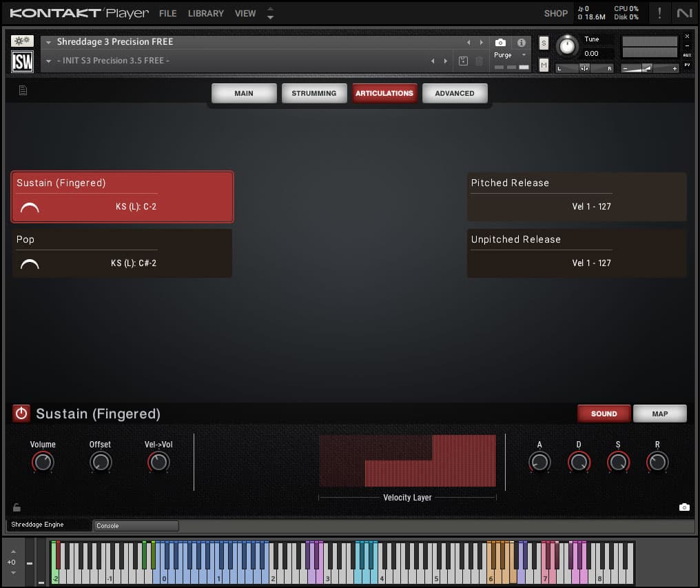Open the notes page icon
The height and width of the screenshot is (588, 700).
pyautogui.click(x=23, y=91)
